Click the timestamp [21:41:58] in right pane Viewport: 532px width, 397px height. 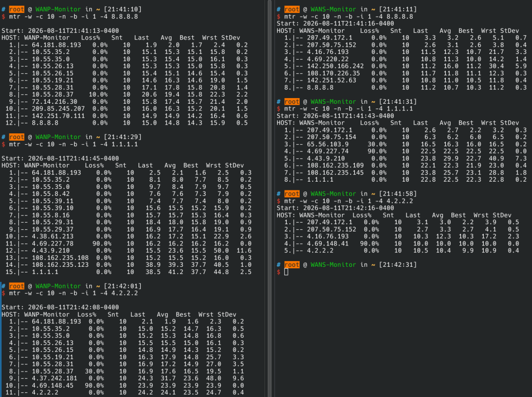[x=397, y=194]
